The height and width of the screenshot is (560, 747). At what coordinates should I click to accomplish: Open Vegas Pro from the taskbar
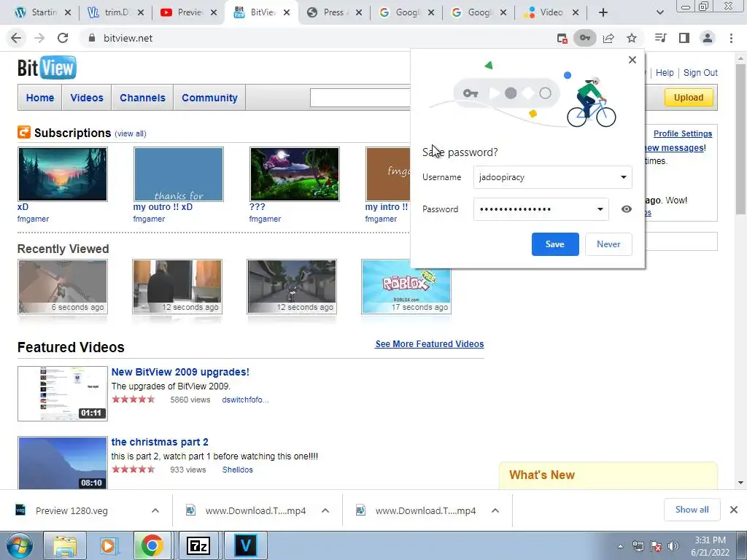coord(245,546)
